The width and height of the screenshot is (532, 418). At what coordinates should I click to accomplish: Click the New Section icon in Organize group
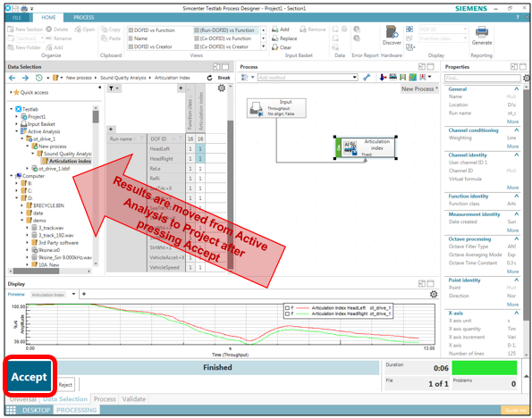coord(11,29)
